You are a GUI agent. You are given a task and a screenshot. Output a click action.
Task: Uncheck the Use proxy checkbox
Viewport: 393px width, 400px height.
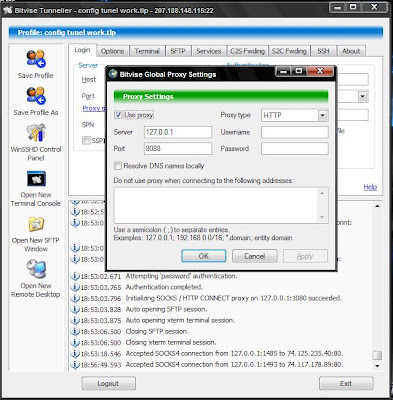click(x=118, y=115)
